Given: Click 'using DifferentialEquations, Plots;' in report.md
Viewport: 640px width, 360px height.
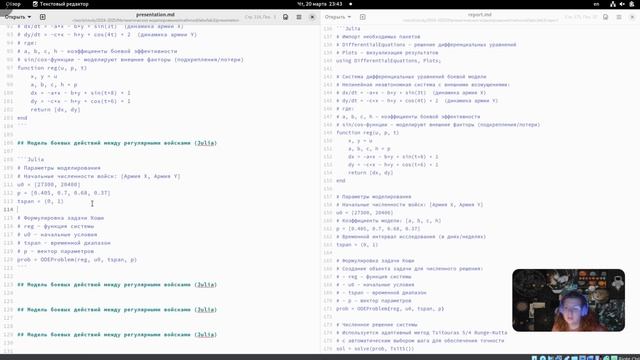Looking at the screenshot, I should click(x=389, y=60).
